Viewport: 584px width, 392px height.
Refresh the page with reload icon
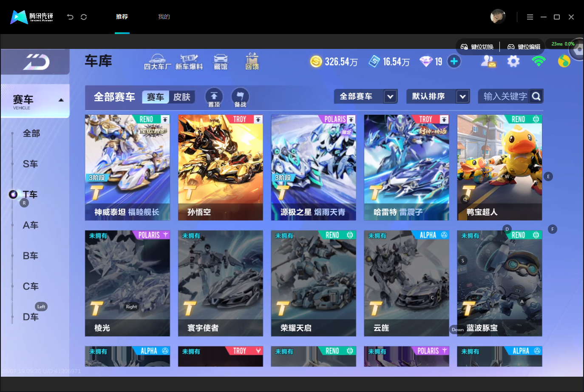(x=84, y=17)
